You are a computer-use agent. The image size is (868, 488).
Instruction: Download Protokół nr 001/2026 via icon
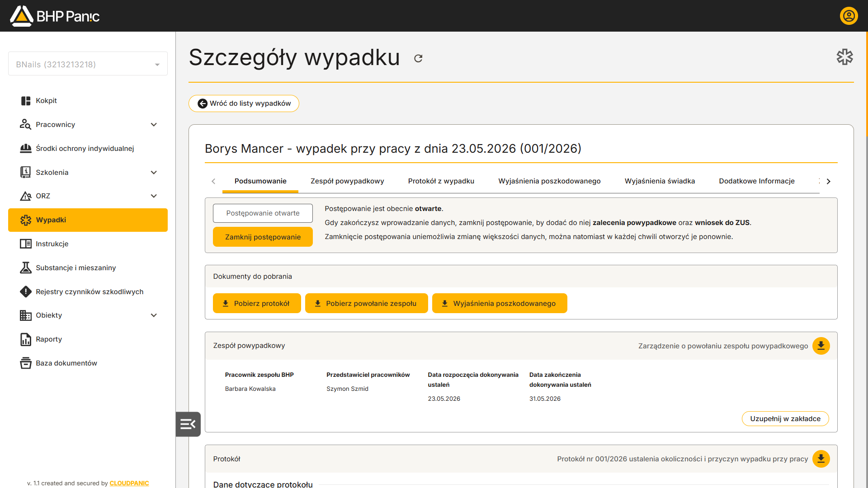tap(821, 459)
